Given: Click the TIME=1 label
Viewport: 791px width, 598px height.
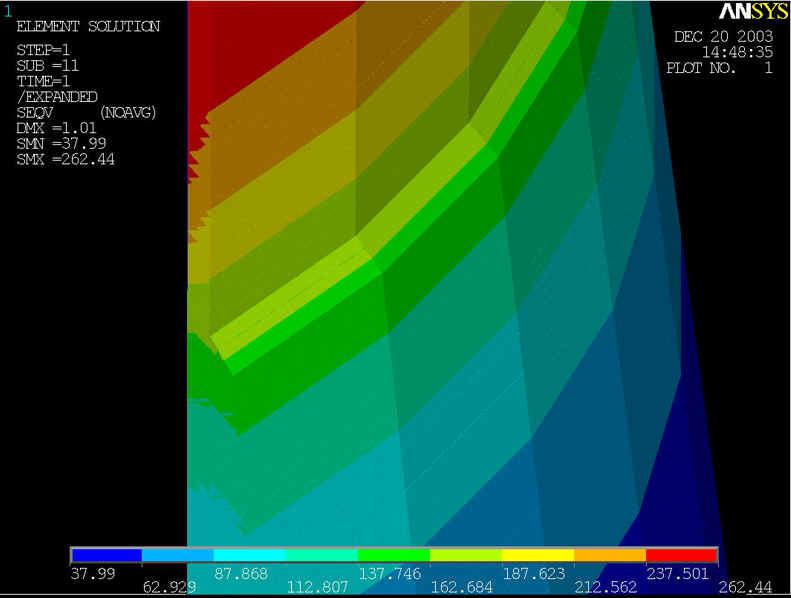Looking at the screenshot, I should [43, 81].
